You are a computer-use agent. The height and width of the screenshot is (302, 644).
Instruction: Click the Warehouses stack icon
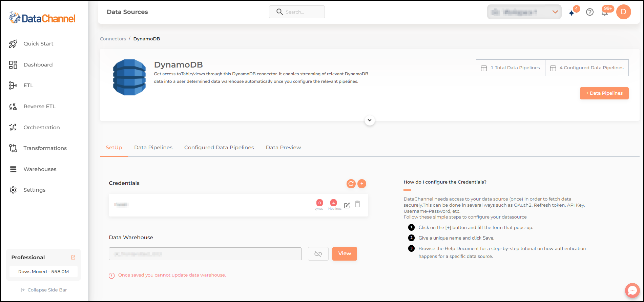click(13, 169)
